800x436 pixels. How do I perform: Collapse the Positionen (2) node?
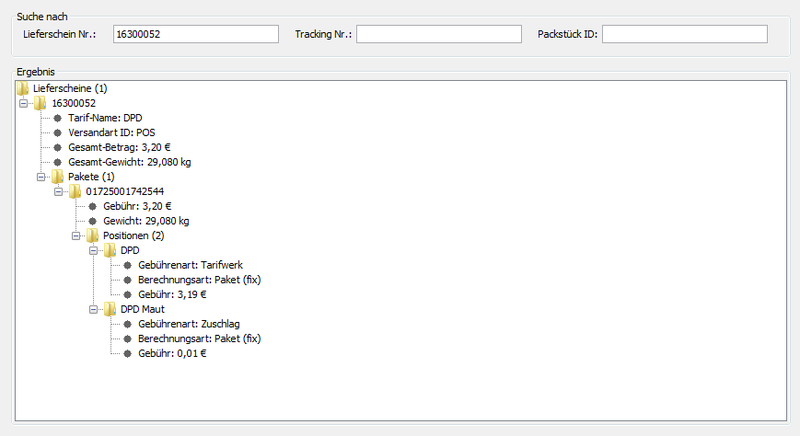point(76,236)
